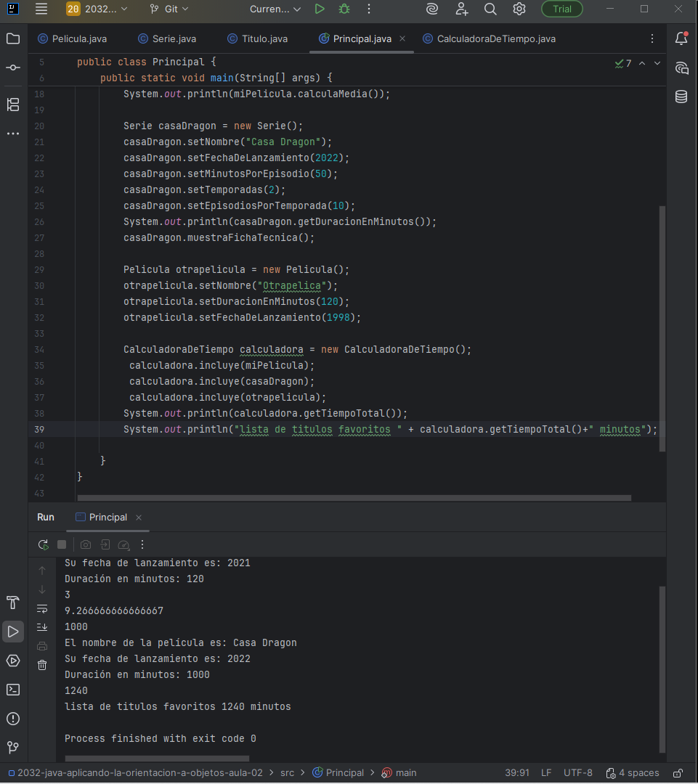Click the console horizontal scrollbar
698x784 pixels.
coord(157,759)
